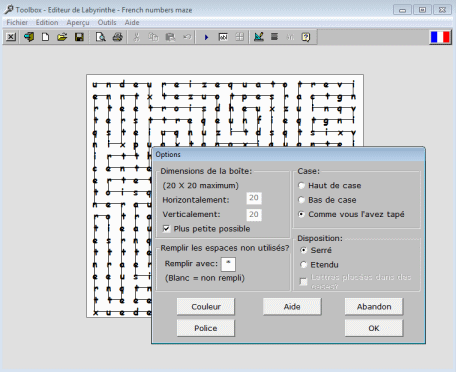The image size is (456, 372).
Task: Click the Aide button in Options
Action: [x=292, y=306]
